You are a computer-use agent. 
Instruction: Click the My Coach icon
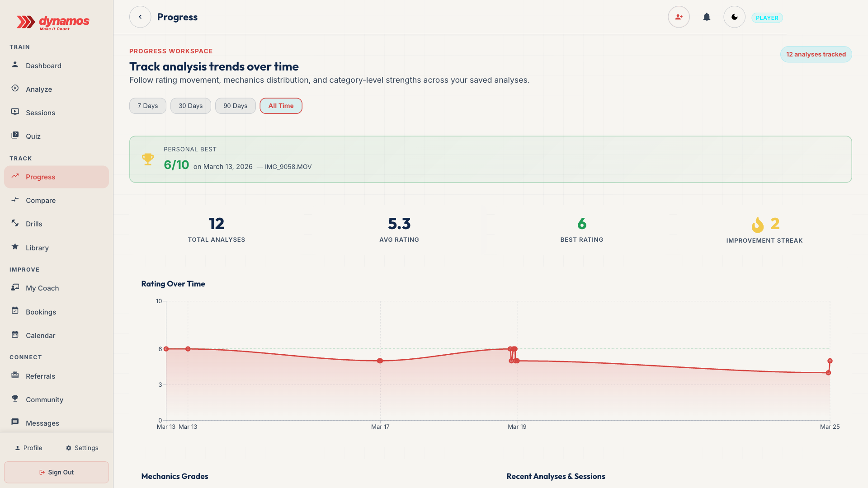point(15,287)
